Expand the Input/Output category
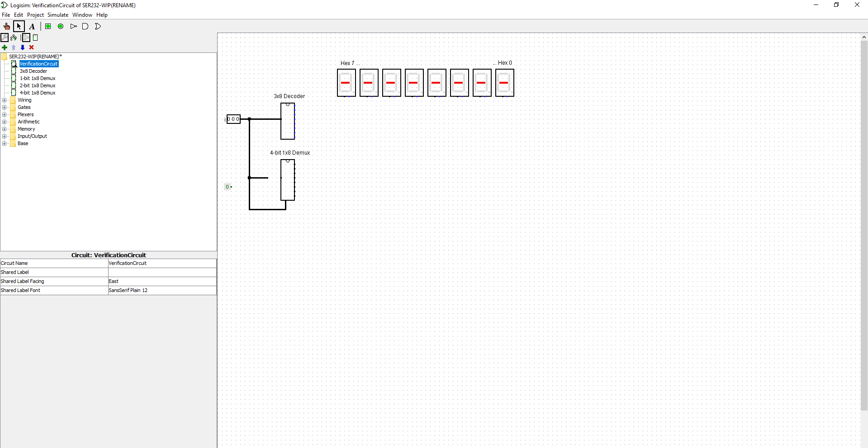The width and height of the screenshot is (868, 448). click(5, 136)
